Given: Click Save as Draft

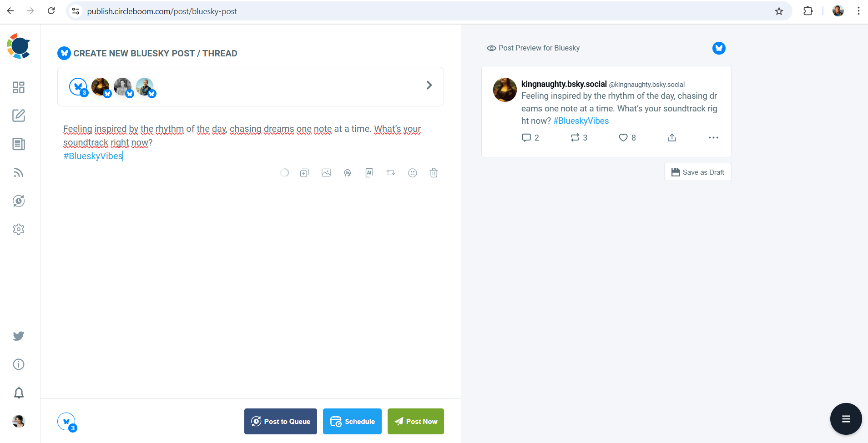Looking at the screenshot, I should point(697,172).
